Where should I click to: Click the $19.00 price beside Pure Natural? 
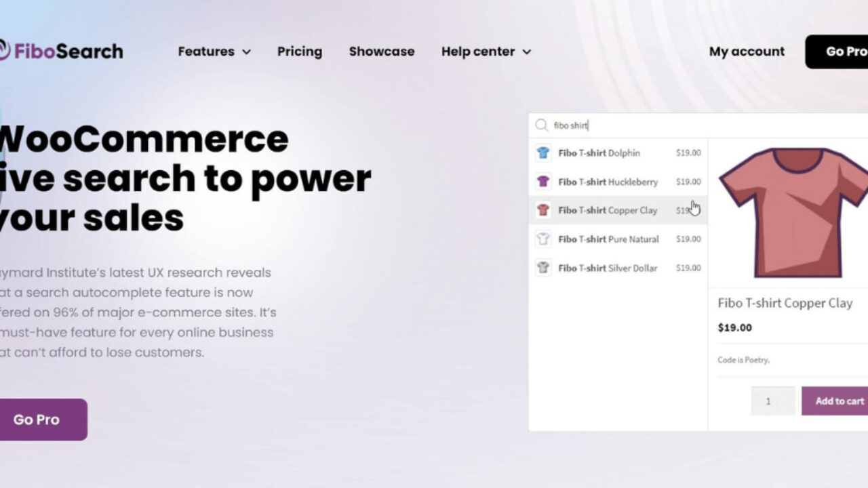click(688, 239)
